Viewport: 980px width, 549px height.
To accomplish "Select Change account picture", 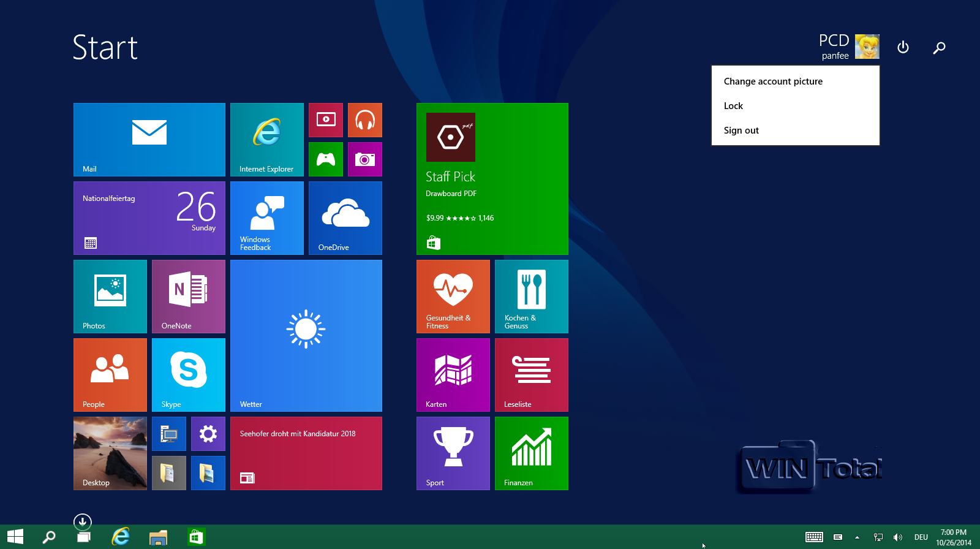I will [795, 81].
